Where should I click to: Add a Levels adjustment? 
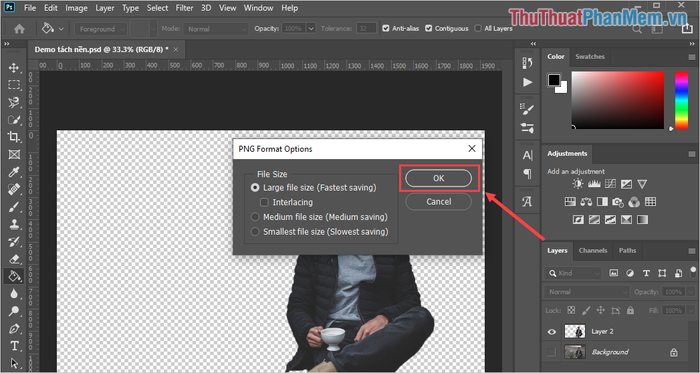[594, 184]
